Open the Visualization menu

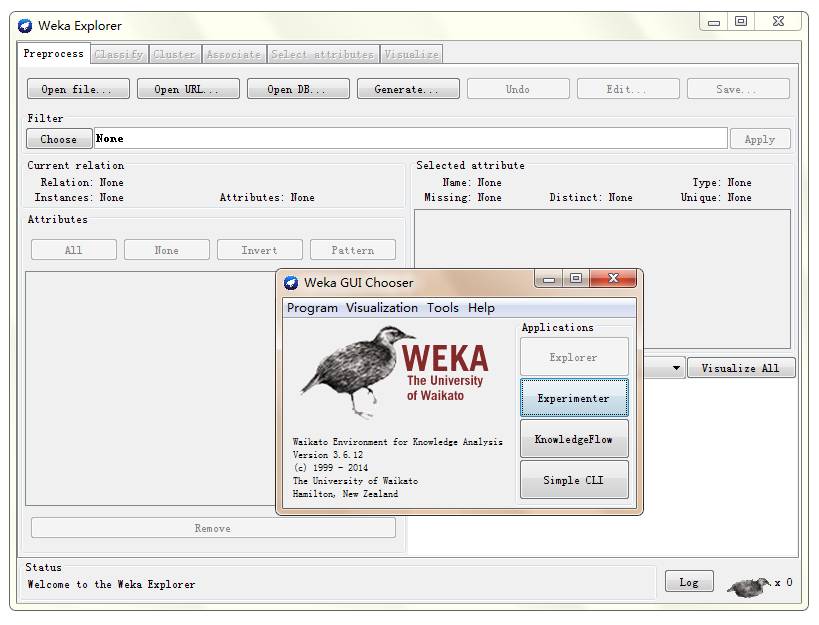[x=382, y=308]
